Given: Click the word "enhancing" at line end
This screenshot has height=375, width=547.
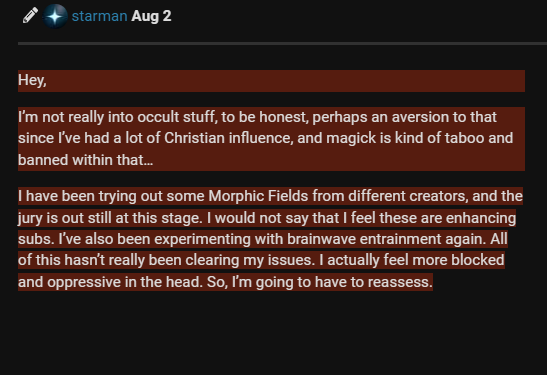Looking at the screenshot, I should click(x=481, y=218).
